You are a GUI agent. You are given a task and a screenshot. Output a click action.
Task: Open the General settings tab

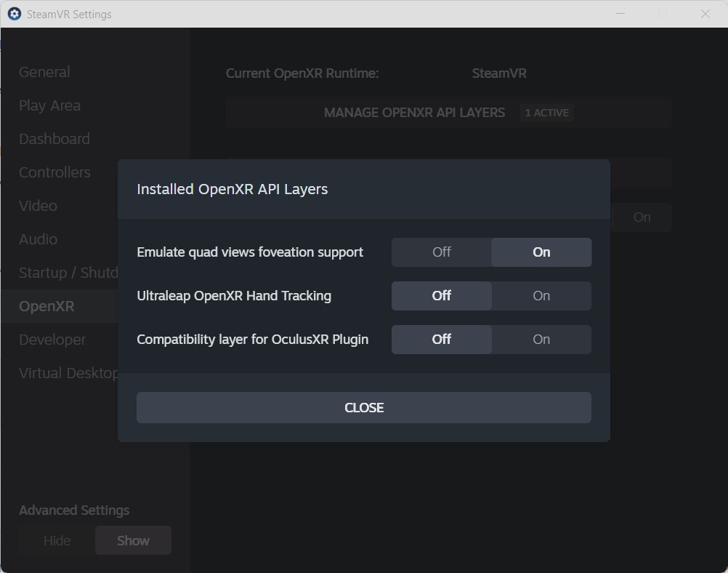tap(44, 72)
